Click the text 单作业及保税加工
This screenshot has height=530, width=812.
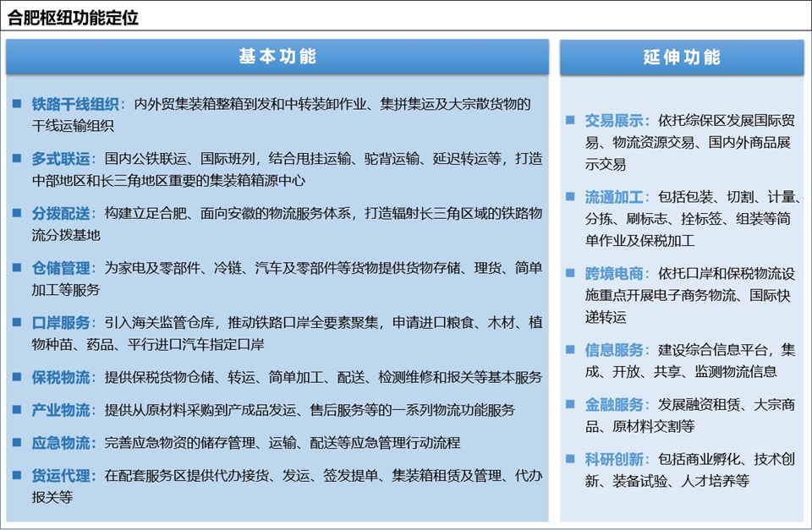point(639,241)
